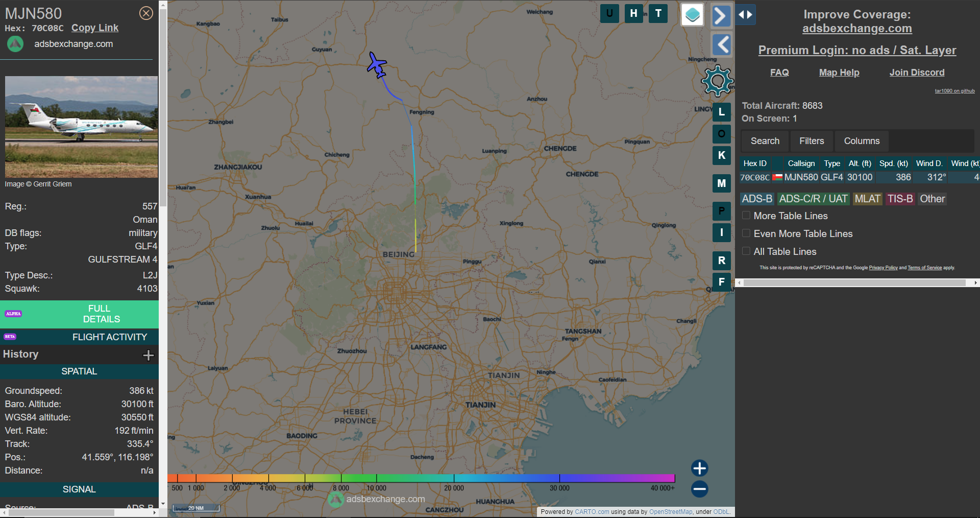Select the blue aircraft icon on map
The image size is (980, 518).
(377, 65)
